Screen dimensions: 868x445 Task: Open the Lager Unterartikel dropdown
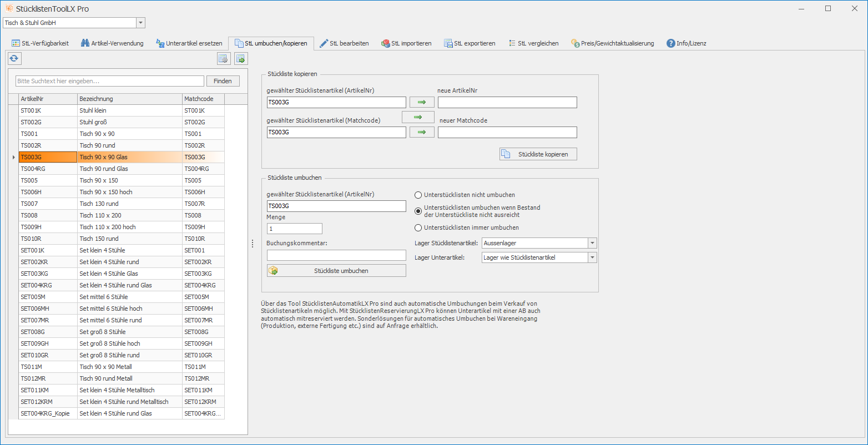pos(592,257)
